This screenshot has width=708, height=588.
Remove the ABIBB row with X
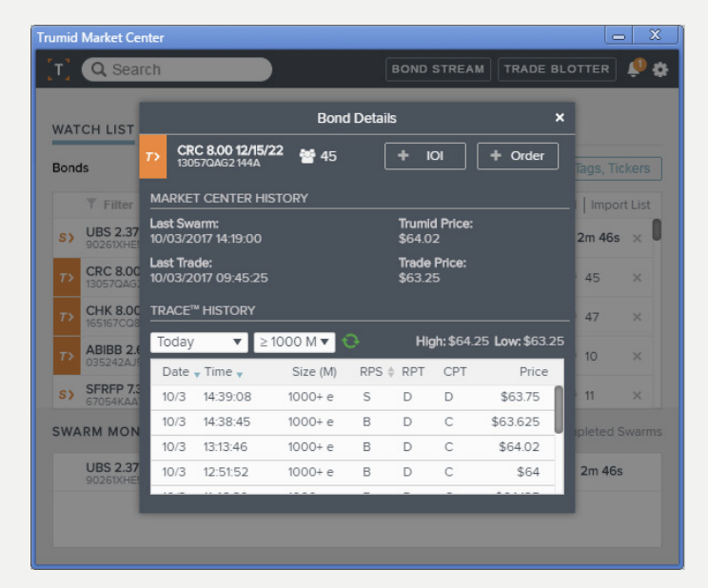tap(638, 357)
